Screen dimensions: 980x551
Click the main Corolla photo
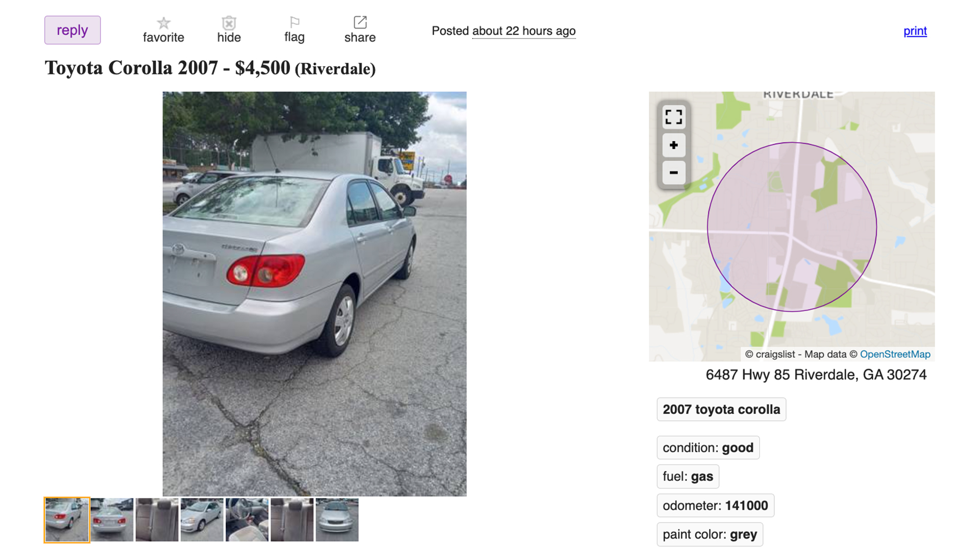click(x=314, y=294)
